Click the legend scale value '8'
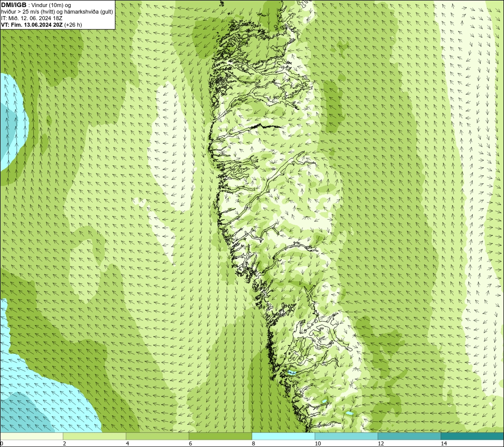The image size is (504, 447). coord(254,443)
